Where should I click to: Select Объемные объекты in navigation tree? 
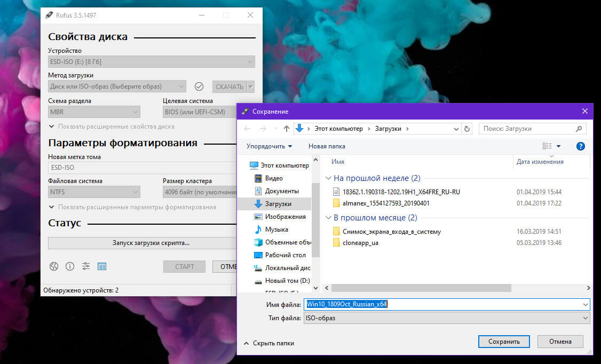point(282,242)
